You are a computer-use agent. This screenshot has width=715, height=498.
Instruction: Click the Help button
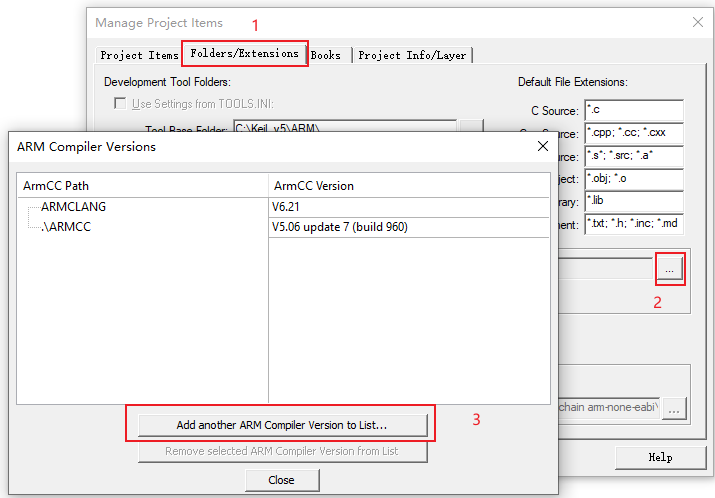coord(660,458)
